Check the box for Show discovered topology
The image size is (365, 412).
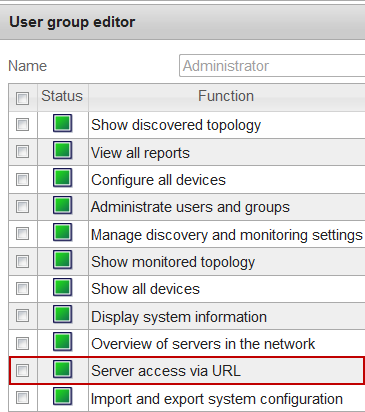coord(22,125)
